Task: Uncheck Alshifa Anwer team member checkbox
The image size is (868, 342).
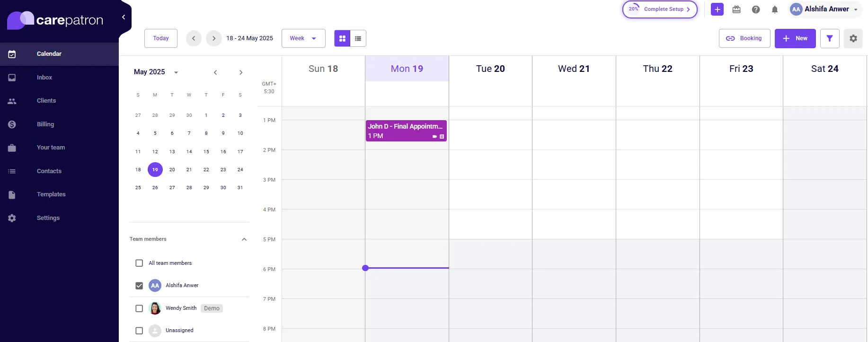Action: point(139,286)
